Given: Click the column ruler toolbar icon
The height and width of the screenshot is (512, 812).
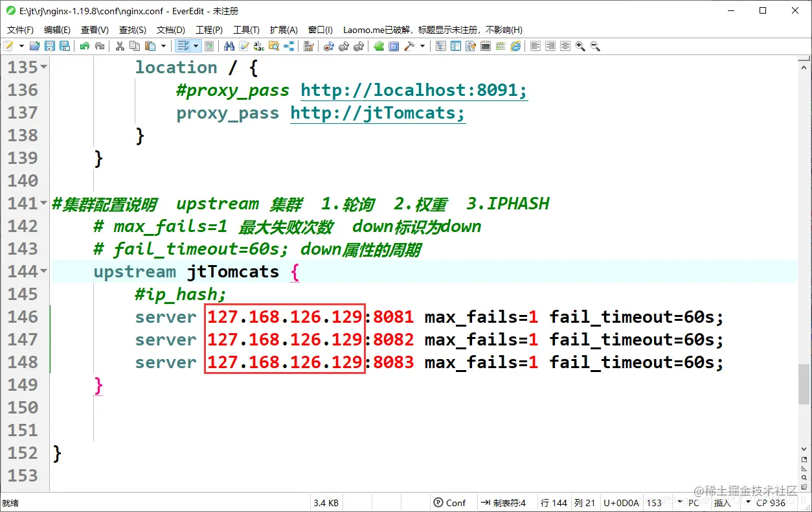Looking at the screenshot, I should click(309, 46).
